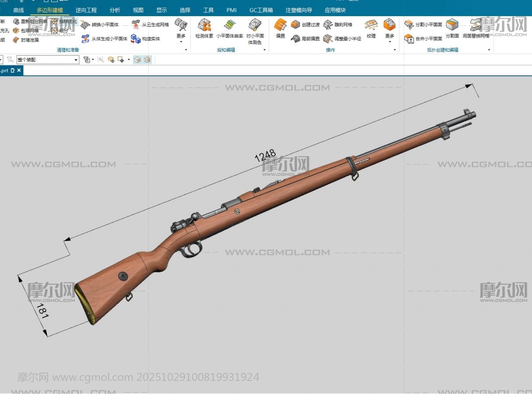This screenshot has height=394, width=532.
Task: Select the 小平面体曲率 tool
Action: [x=229, y=25]
